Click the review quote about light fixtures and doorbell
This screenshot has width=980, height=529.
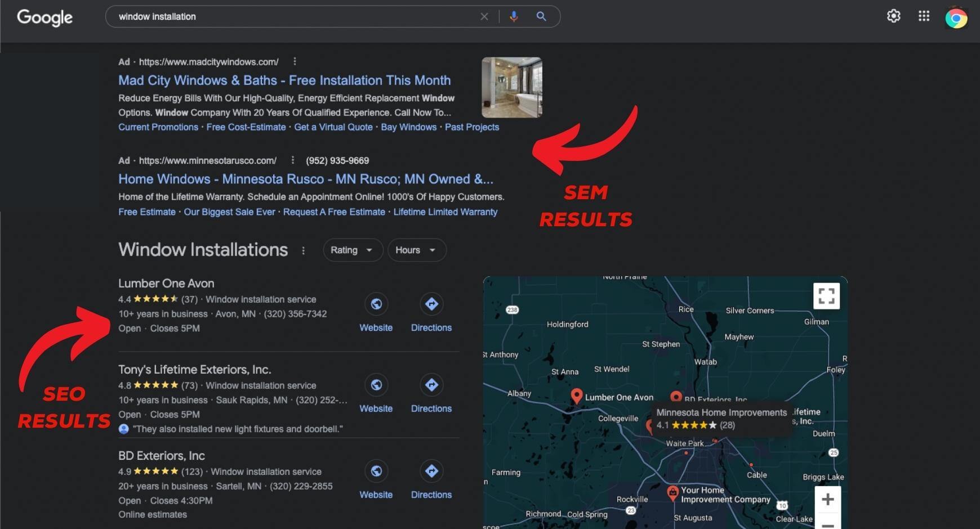tap(238, 429)
